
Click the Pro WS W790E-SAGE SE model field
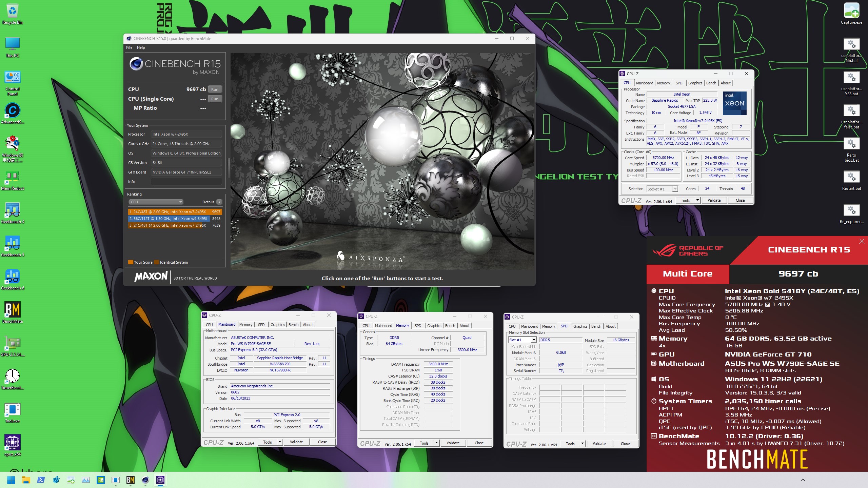pyautogui.click(x=262, y=344)
